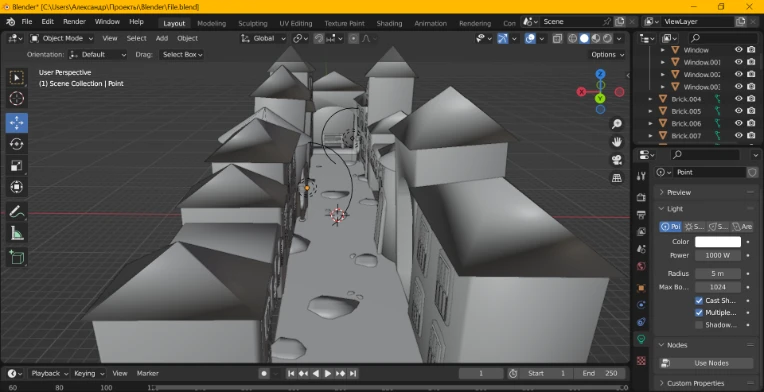Activate the Add Cube tool
Image resolution: width=764 pixels, height=392 pixels.
[x=17, y=257]
